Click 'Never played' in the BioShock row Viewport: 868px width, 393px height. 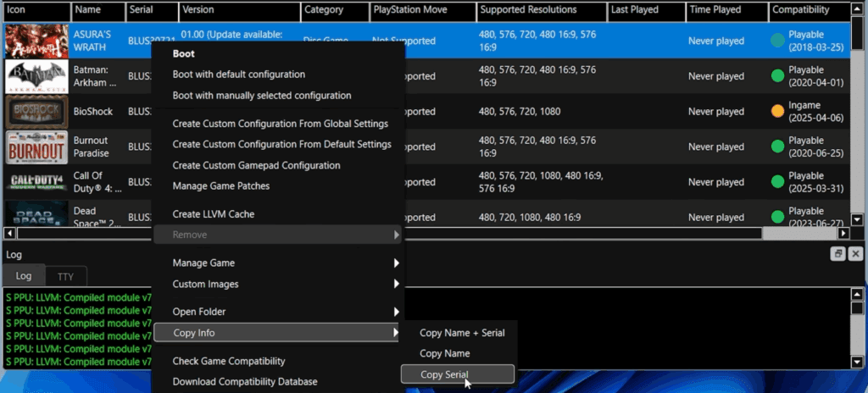tap(716, 111)
